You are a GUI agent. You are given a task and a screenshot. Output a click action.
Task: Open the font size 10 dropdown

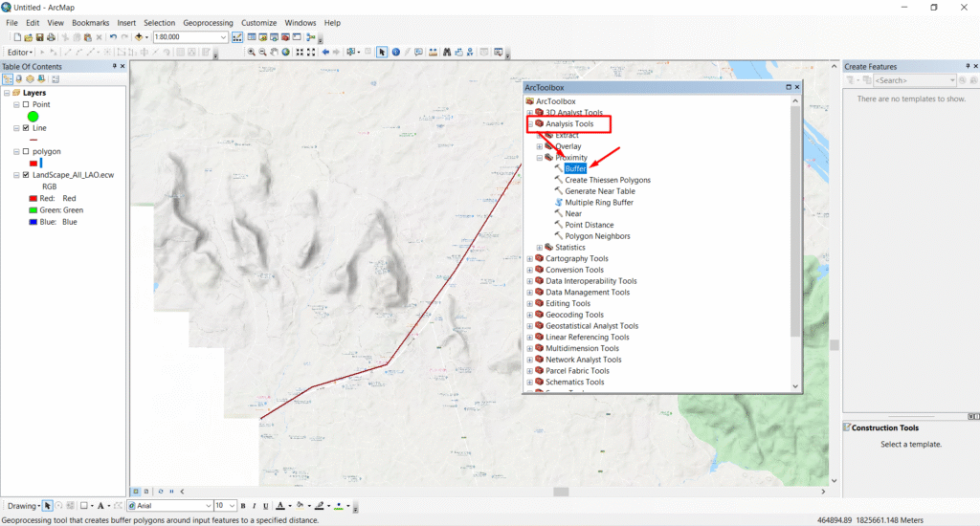coord(232,506)
